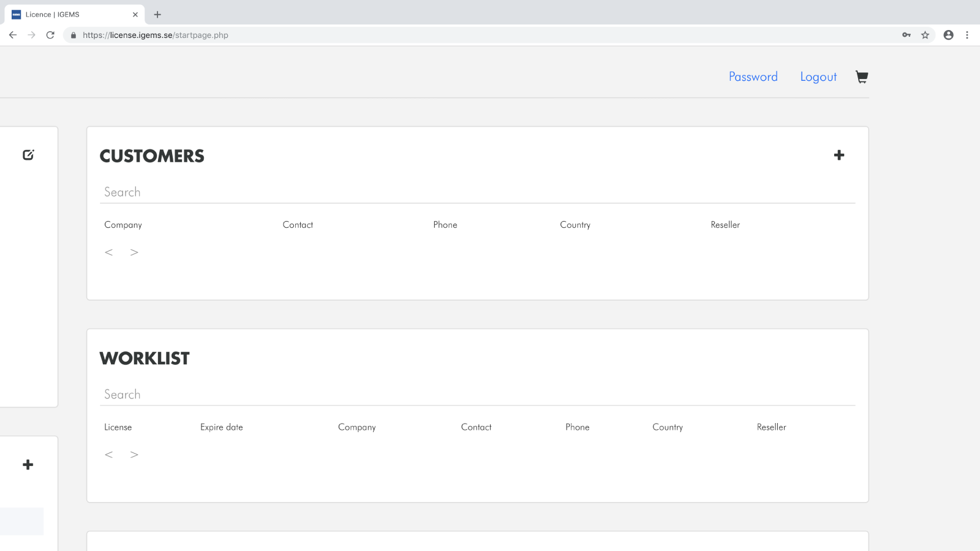Click the browser back arrow
Viewport: 980px width, 551px height.
click(x=13, y=35)
